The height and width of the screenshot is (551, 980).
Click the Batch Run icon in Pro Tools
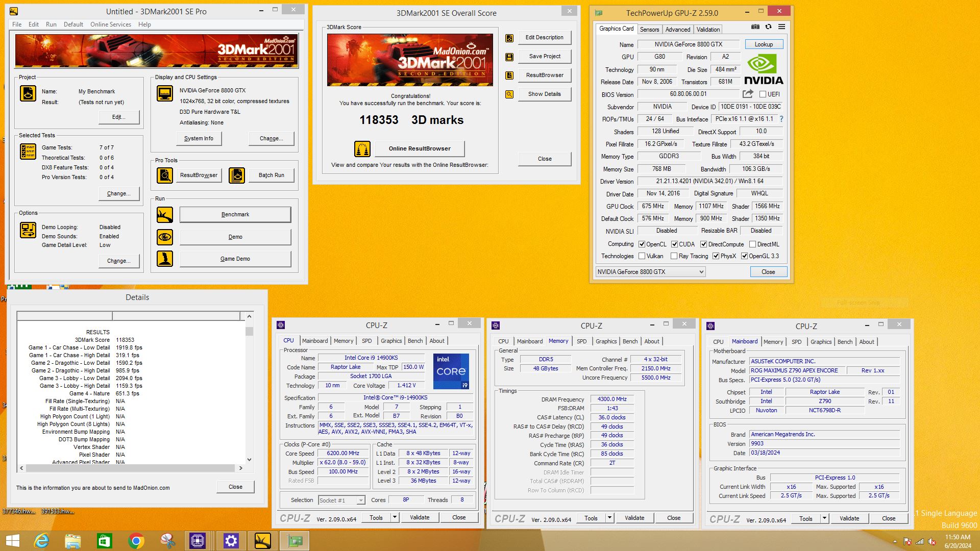[237, 176]
